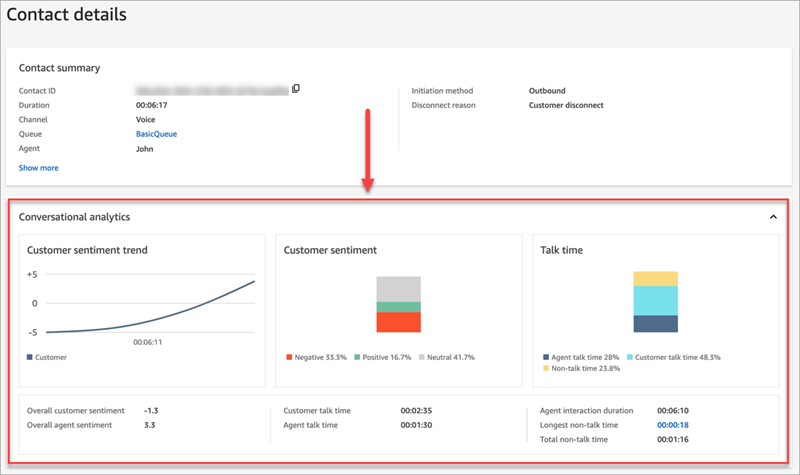
Task: Collapse the Conversational analytics section
Action: click(x=772, y=217)
